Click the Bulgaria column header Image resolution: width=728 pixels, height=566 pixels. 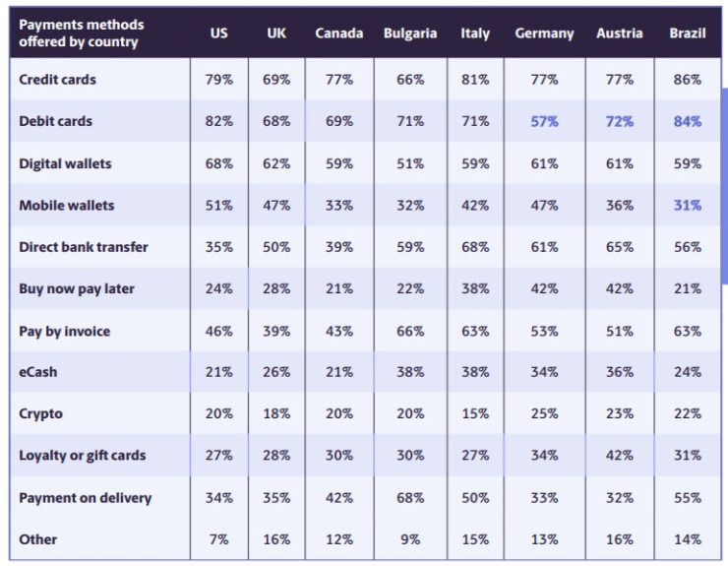[410, 32]
